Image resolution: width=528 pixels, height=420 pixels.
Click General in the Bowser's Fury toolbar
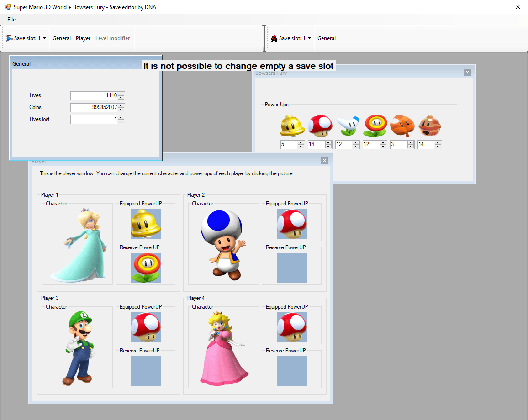[327, 38]
